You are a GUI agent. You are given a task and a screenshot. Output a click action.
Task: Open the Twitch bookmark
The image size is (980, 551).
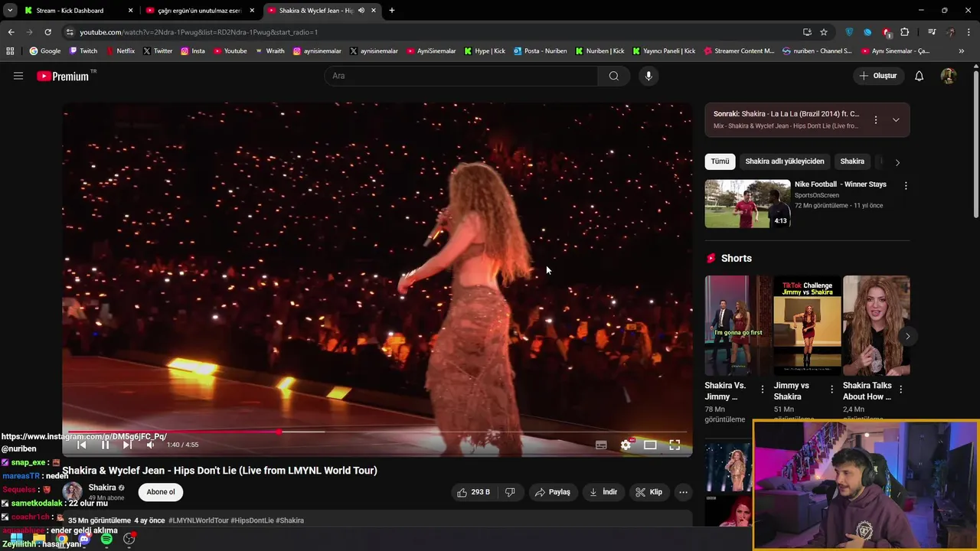click(83, 51)
